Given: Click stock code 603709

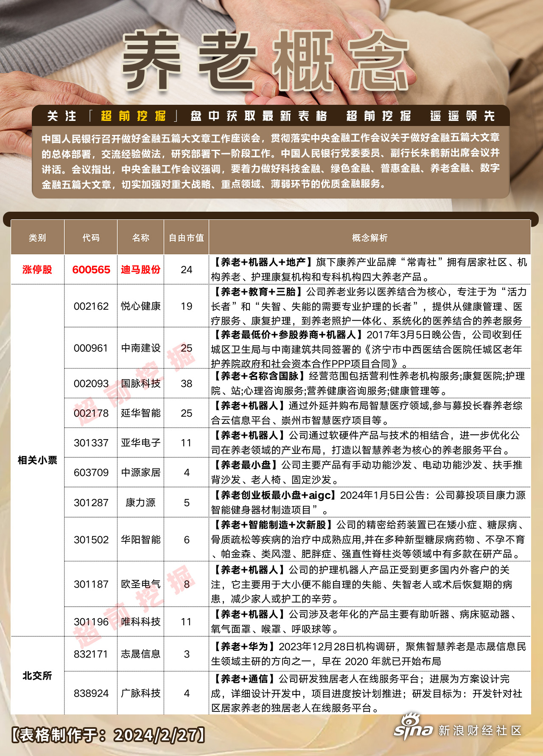Looking at the screenshot, I should click(x=91, y=473).
